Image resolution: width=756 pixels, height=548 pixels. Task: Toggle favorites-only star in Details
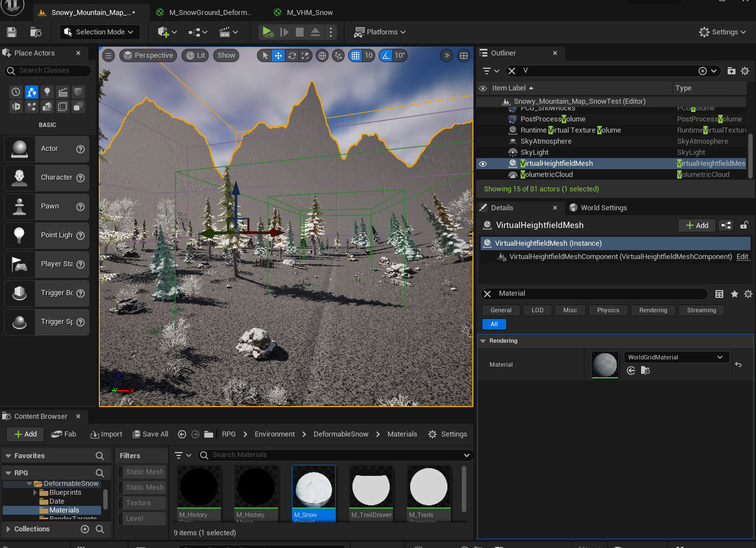(734, 294)
